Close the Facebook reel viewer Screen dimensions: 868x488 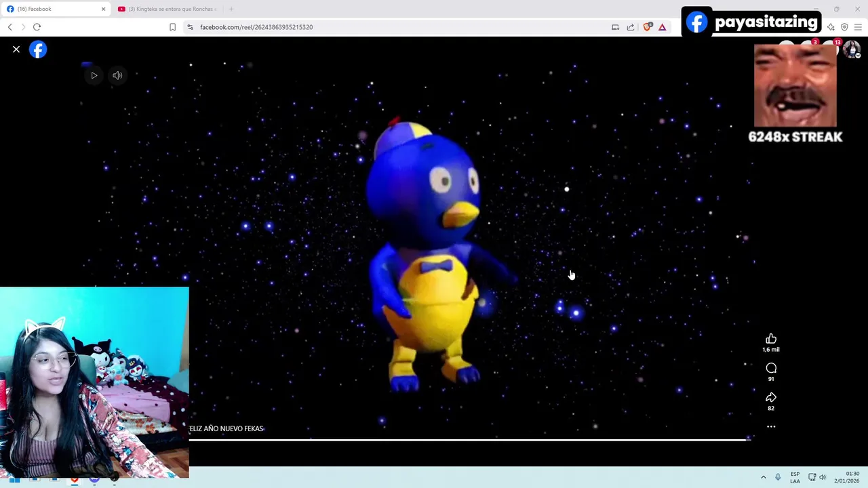pos(16,49)
